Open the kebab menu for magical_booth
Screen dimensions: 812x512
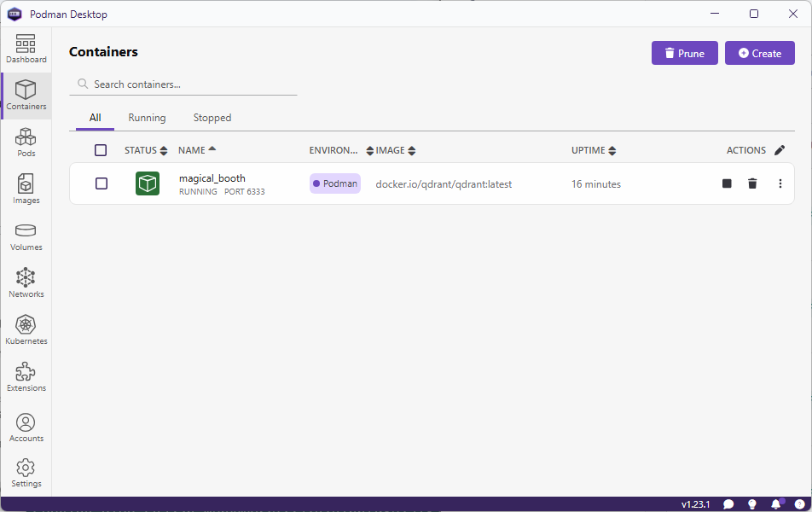[x=780, y=183]
